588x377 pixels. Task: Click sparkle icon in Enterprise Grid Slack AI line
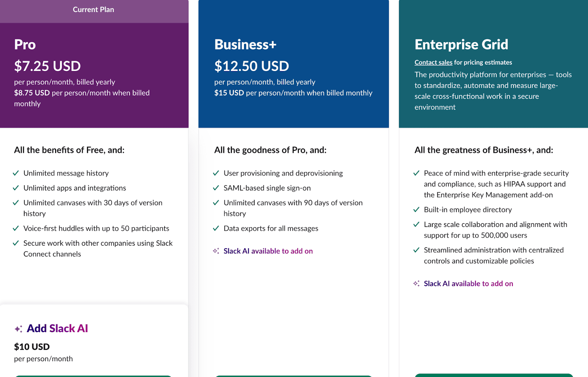pos(416,283)
